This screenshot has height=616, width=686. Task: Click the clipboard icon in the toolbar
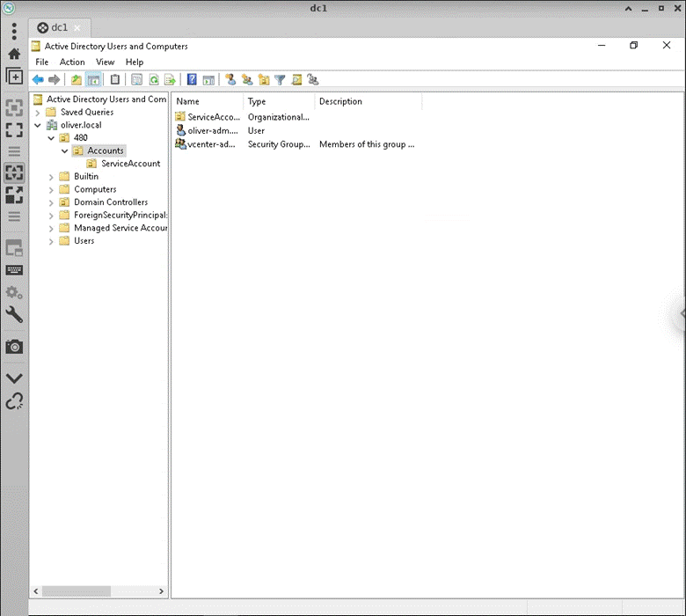(x=114, y=80)
